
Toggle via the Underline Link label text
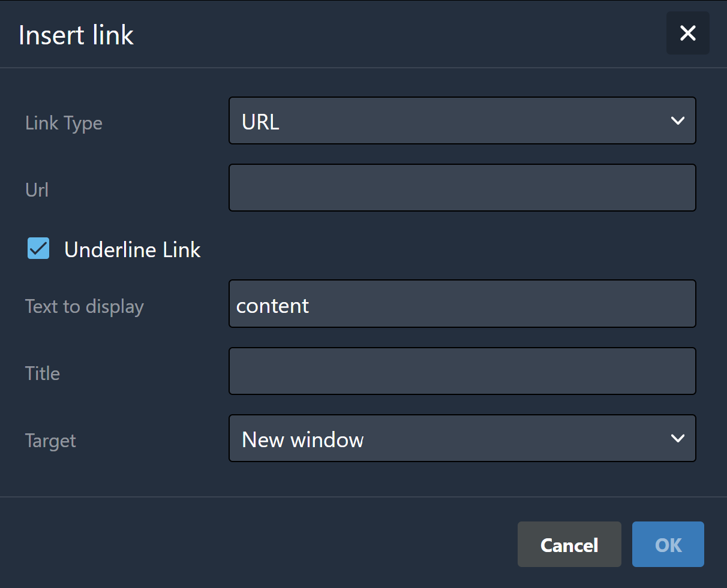(133, 250)
